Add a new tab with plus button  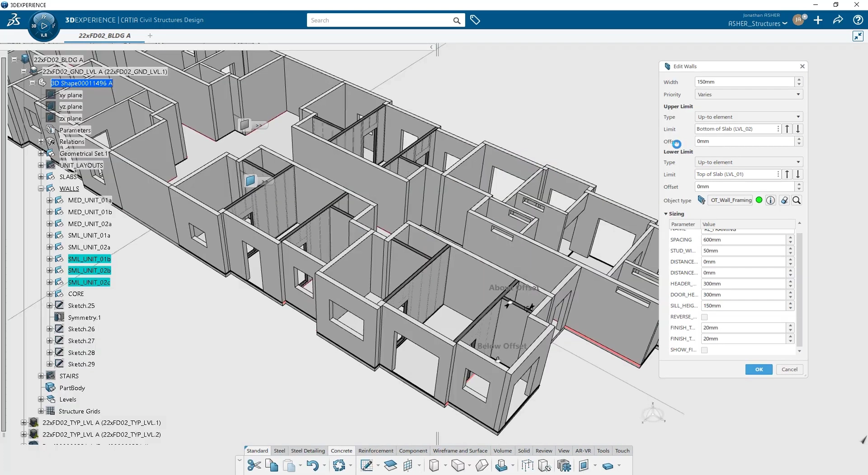click(x=150, y=36)
